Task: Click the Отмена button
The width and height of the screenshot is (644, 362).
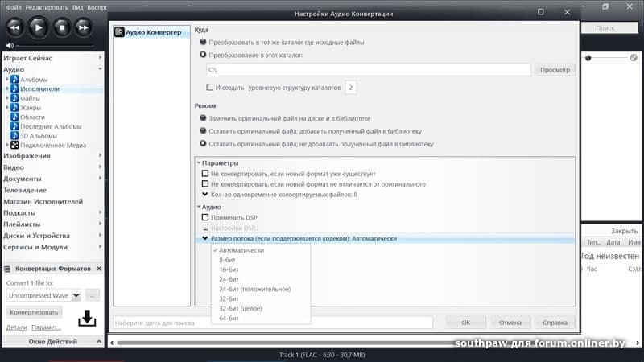Action: coord(510,323)
